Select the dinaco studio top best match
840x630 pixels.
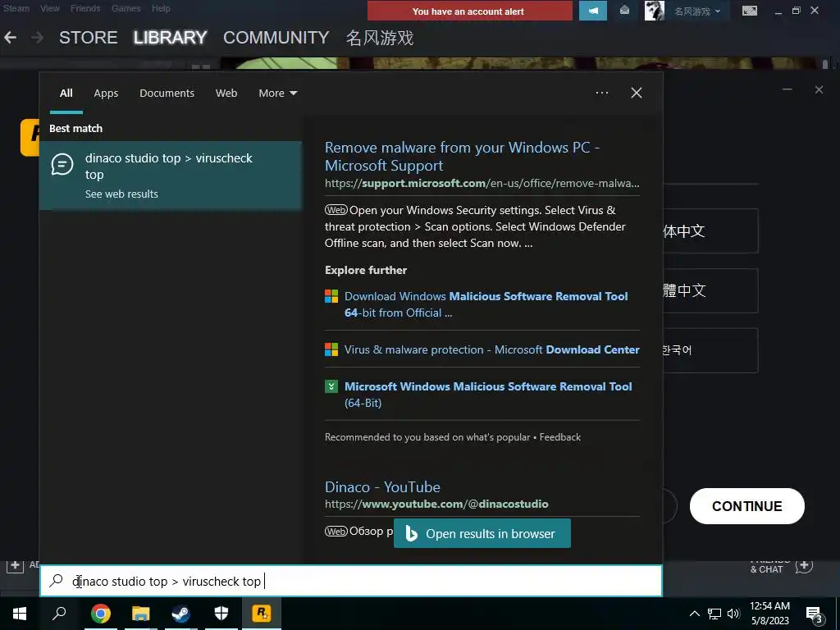click(171, 176)
